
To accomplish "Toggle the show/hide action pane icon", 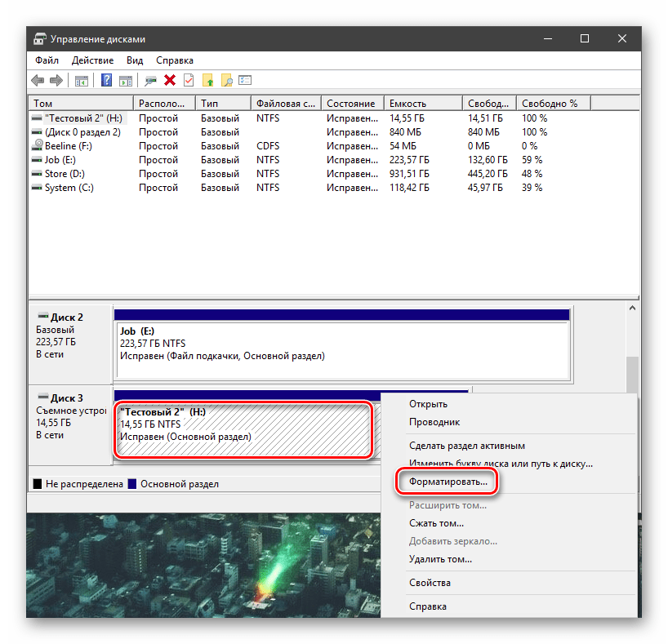I will click(126, 80).
